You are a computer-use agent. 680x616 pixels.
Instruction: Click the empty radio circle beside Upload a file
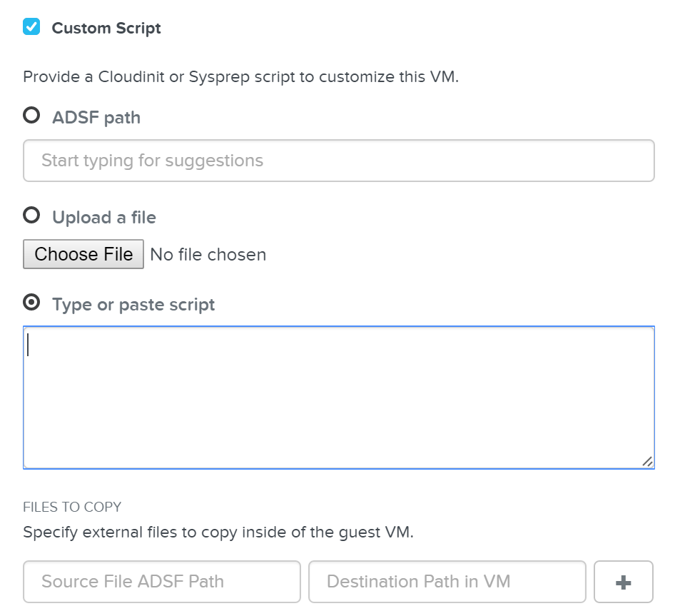point(31,216)
